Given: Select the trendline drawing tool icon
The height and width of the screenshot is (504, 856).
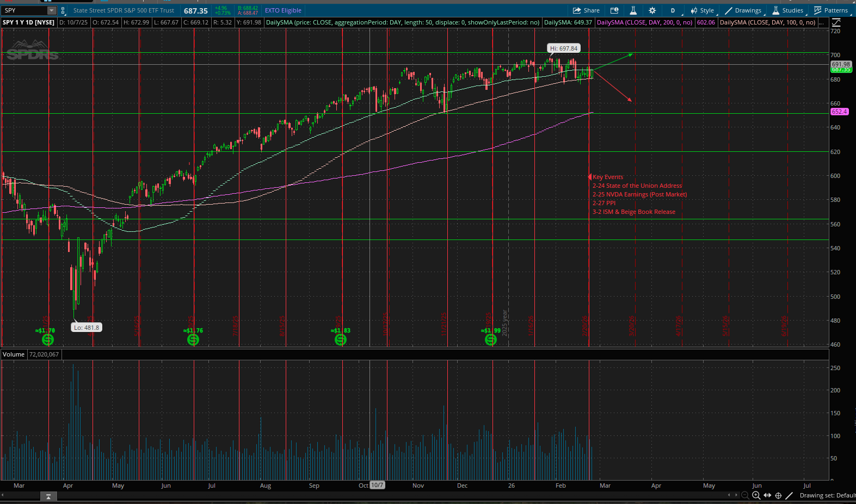Looking at the screenshot, I should (789, 495).
